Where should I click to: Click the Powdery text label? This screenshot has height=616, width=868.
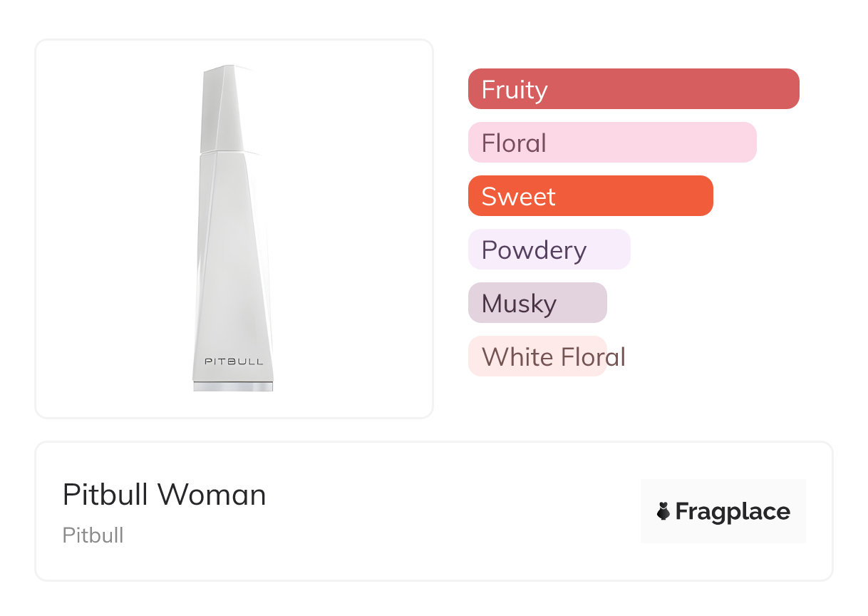[534, 250]
